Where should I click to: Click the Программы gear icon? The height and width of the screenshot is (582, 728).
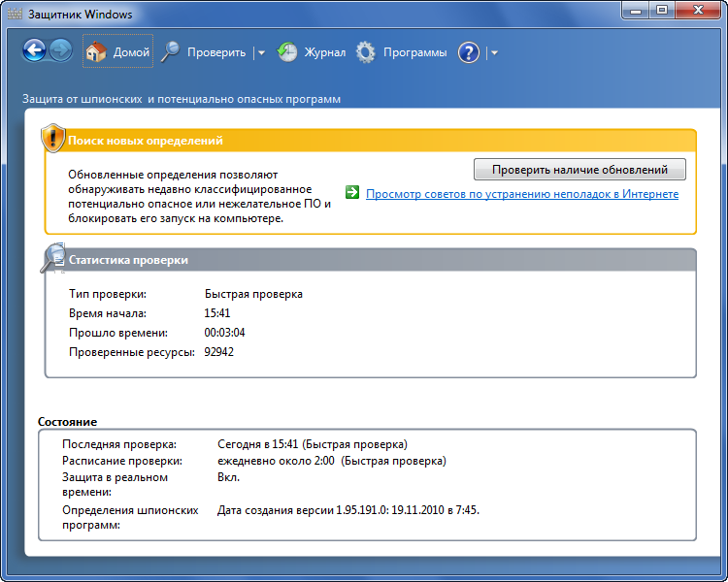click(x=366, y=52)
